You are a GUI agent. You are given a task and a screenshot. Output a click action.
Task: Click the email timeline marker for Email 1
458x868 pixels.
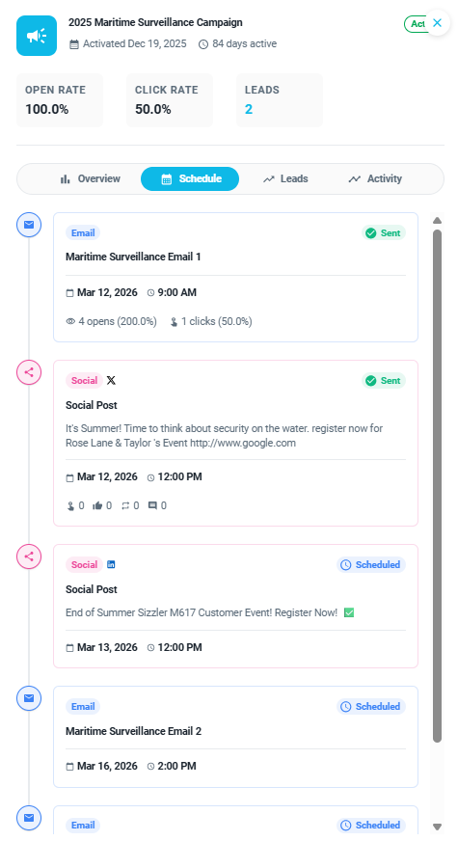click(x=29, y=225)
